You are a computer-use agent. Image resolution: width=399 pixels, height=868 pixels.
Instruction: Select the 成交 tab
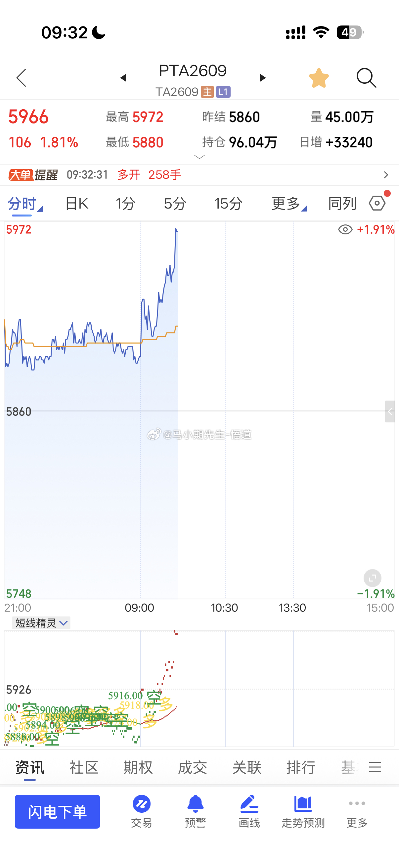(192, 767)
